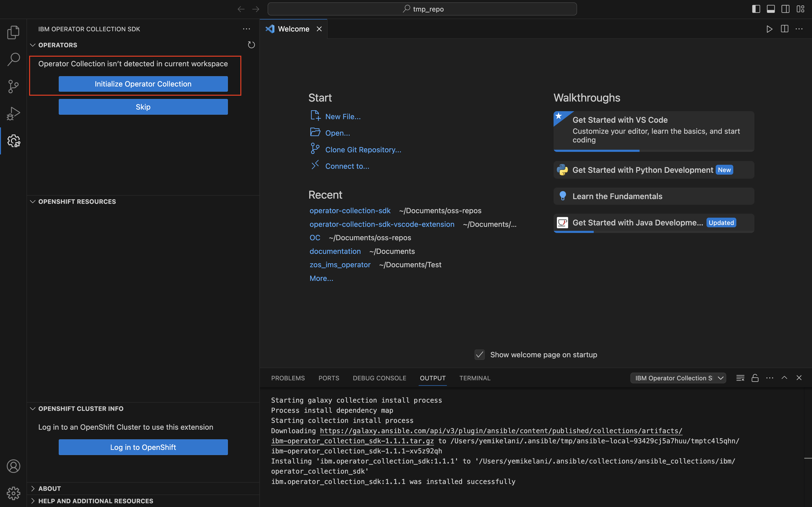The image size is (812, 507).
Task: Go forward with the navigation arrow
Action: [x=256, y=9]
